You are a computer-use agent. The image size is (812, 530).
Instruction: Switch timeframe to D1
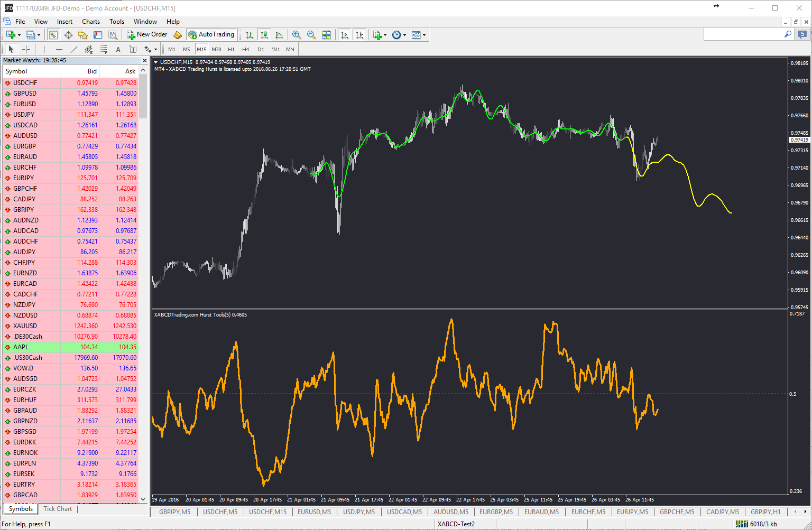[261, 49]
